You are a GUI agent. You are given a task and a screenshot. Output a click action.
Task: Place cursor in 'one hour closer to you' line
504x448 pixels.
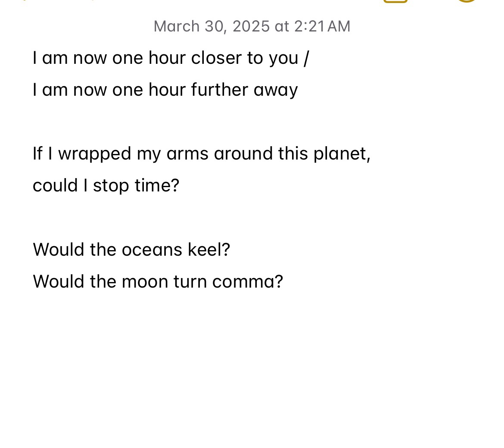171,58
